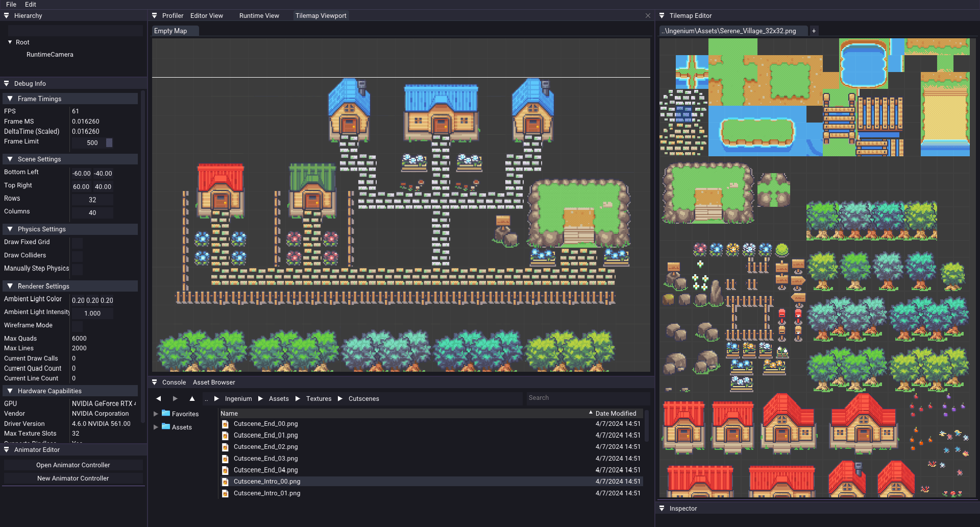Click the forward navigation arrow in Asset Browser

point(175,398)
